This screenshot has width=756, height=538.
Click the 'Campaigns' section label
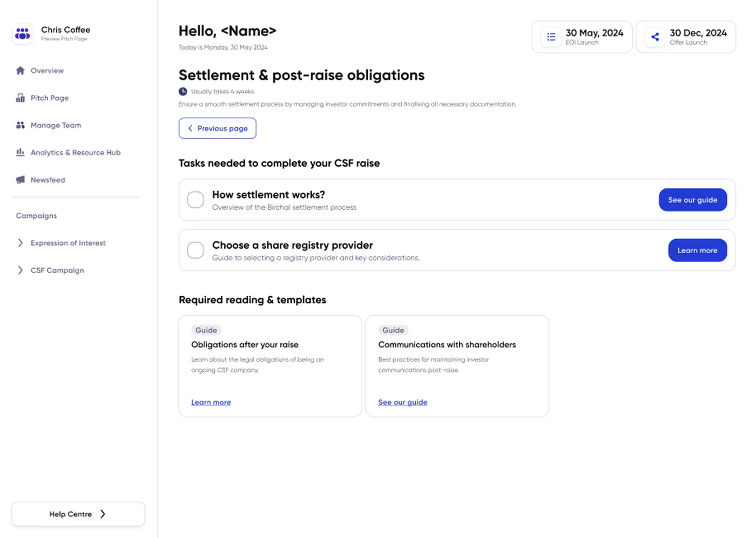coord(36,215)
